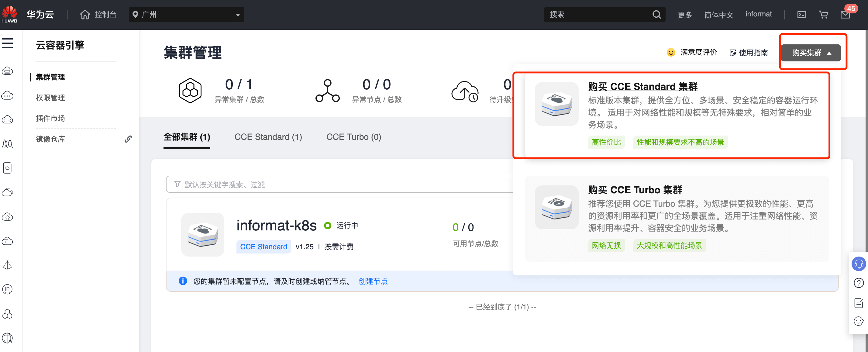The width and height of the screenshot is (868, 352).
Task: Click the keyword search filter box
Action: [340, 185]
